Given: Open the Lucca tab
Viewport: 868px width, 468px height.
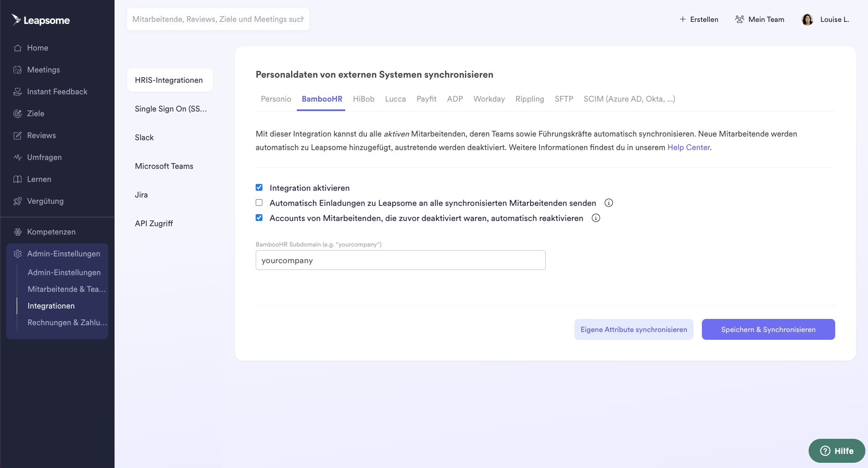Looking at the screenshot, I should click(396, 99).
